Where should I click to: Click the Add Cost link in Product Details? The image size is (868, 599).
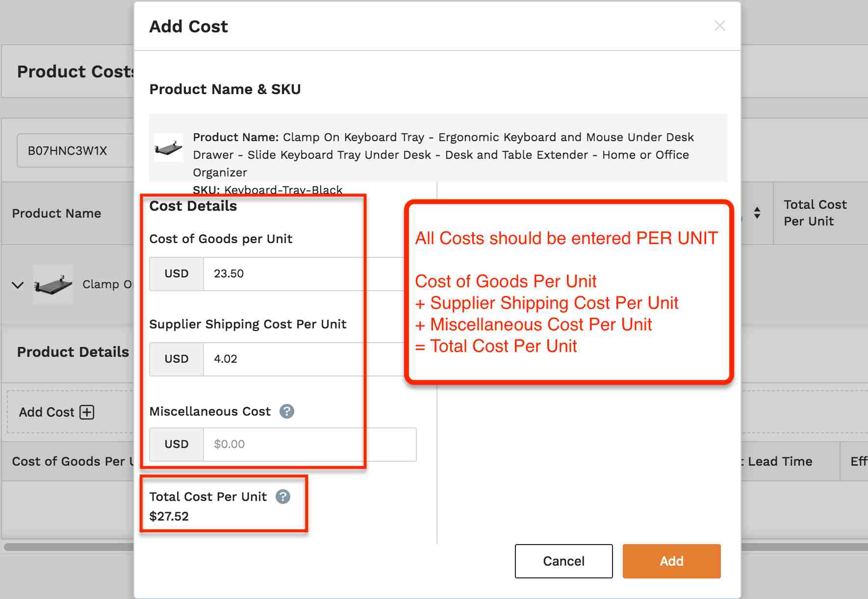tap(47, 412)
